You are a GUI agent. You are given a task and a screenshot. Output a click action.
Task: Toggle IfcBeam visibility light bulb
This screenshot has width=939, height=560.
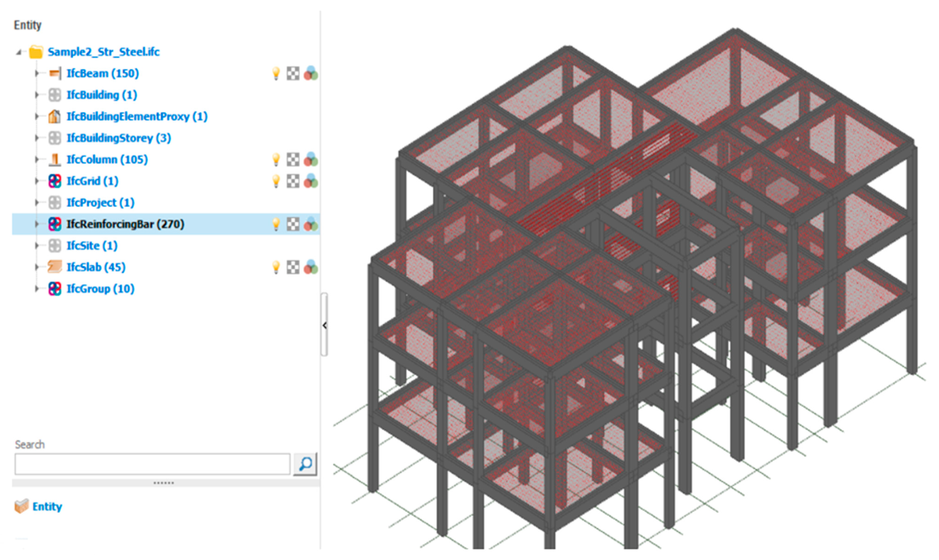click(276, 73)
